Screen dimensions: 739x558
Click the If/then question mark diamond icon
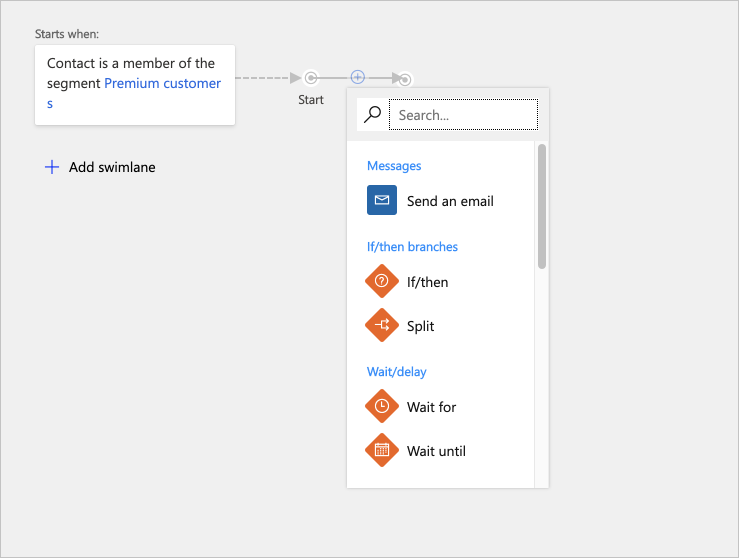pos(382,282)
